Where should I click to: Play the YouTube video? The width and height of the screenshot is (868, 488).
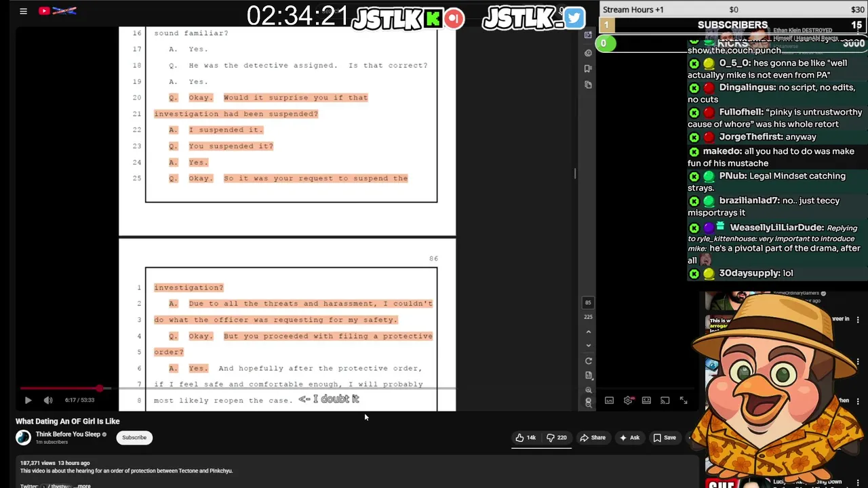28,400
